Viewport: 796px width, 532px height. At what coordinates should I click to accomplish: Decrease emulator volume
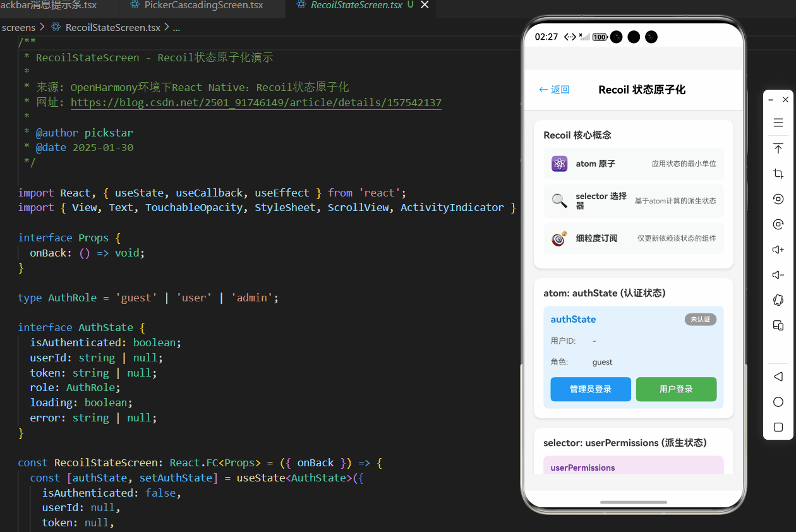point(778,275)
